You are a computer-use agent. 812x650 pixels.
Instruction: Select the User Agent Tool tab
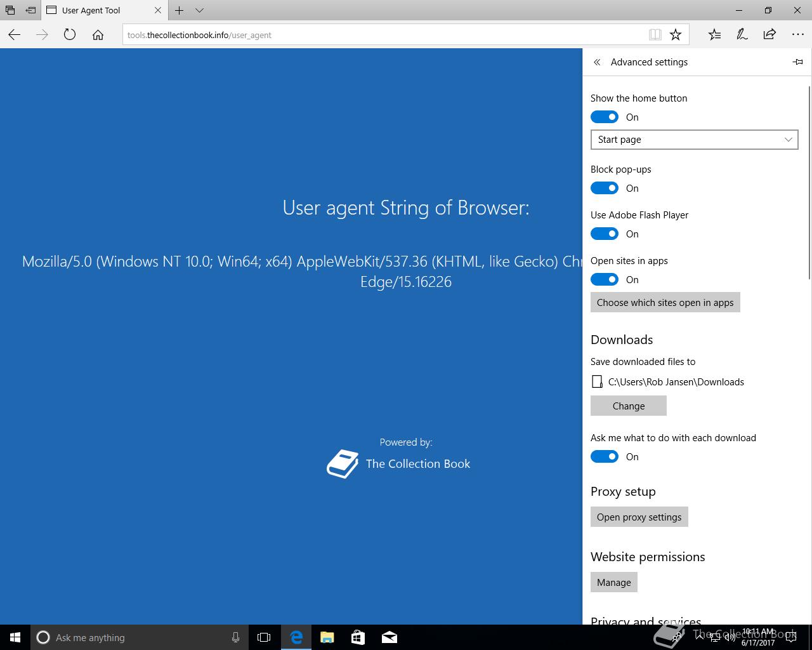click(104, 10)
